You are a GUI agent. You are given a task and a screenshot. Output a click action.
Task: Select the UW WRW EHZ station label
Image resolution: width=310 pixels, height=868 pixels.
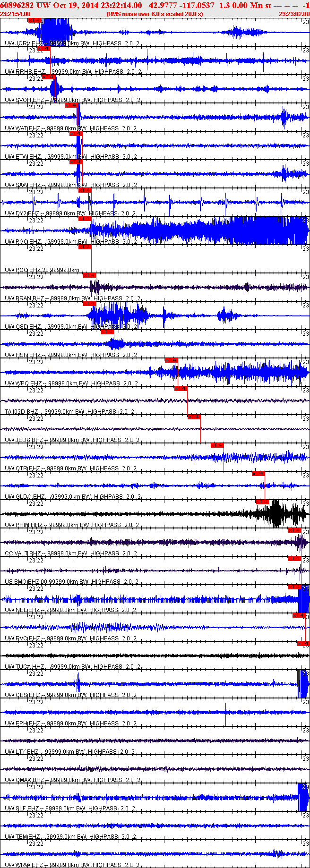(72, 865)
